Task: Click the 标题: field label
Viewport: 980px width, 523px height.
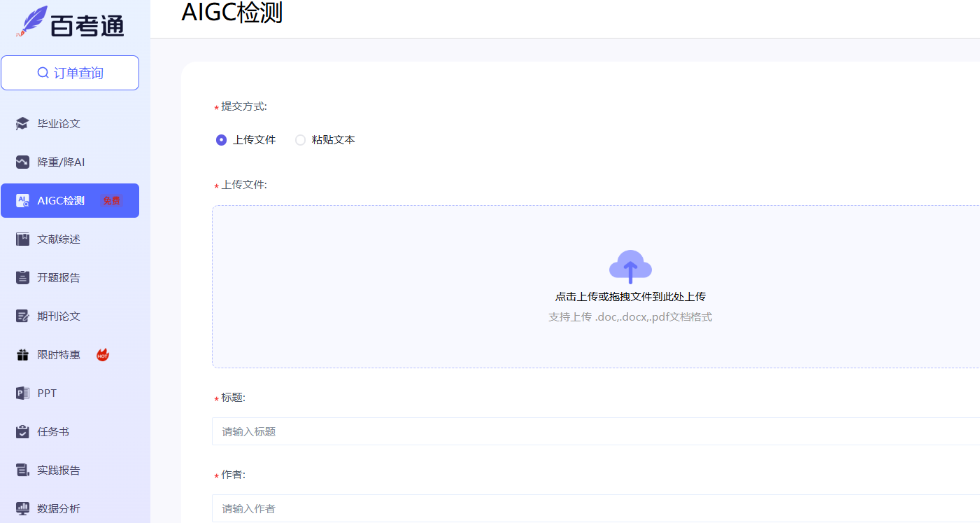Action: (234, 398)
